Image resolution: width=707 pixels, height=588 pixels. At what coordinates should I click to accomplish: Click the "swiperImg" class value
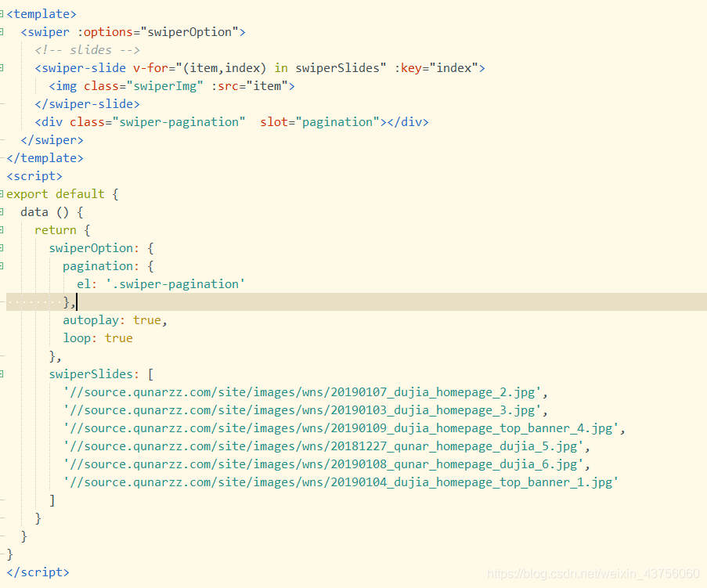coord(164,86)
